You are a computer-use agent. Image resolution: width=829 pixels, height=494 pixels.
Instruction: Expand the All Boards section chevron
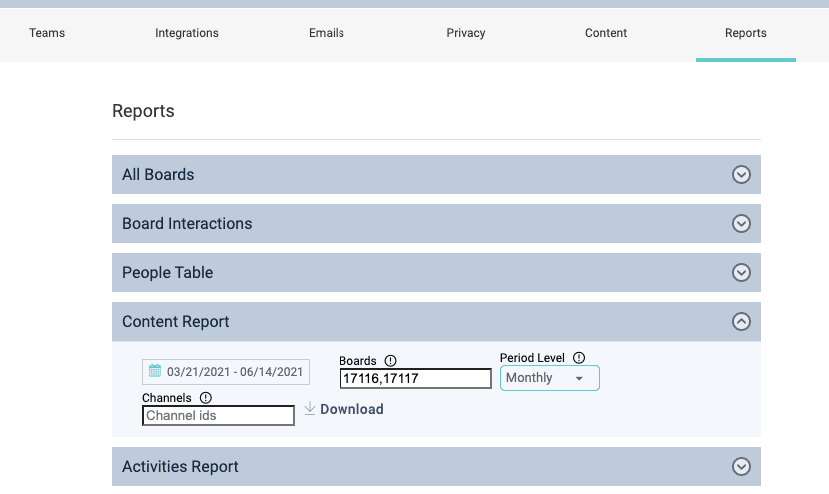741,175
